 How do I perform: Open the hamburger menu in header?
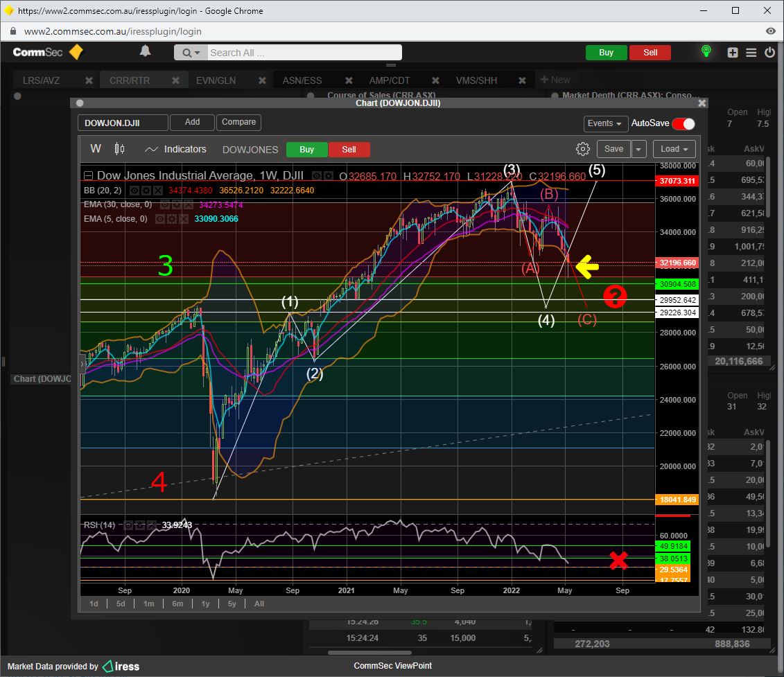(x=751, y=53)
